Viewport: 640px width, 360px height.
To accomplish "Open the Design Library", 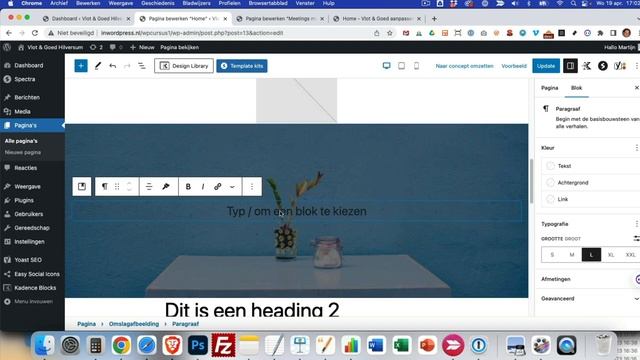I will 184,66.
